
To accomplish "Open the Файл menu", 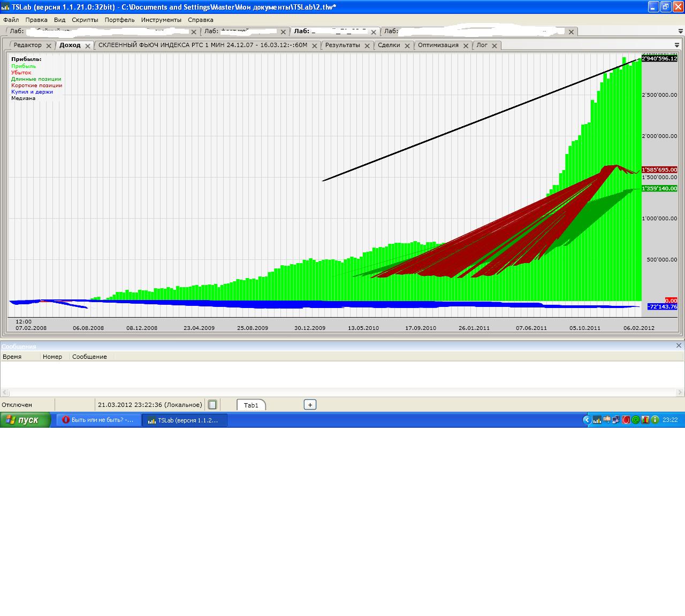I will (11, 20).
